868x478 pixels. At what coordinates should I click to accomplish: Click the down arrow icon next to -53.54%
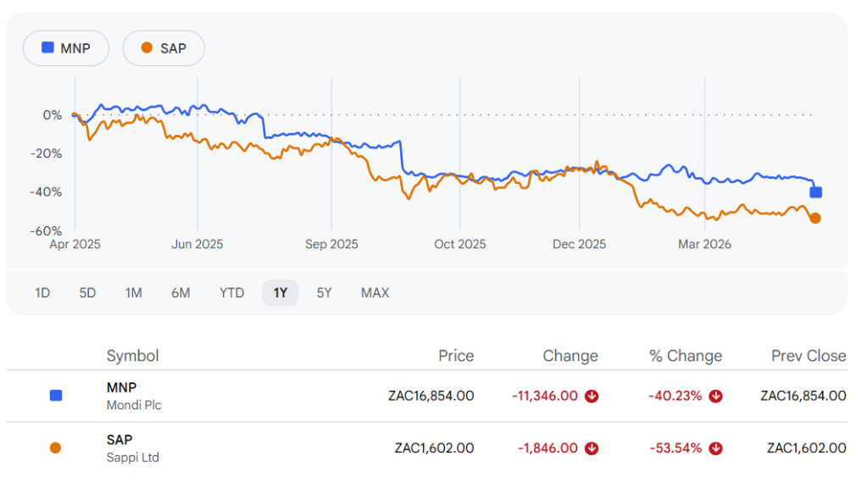pos(716,447)
